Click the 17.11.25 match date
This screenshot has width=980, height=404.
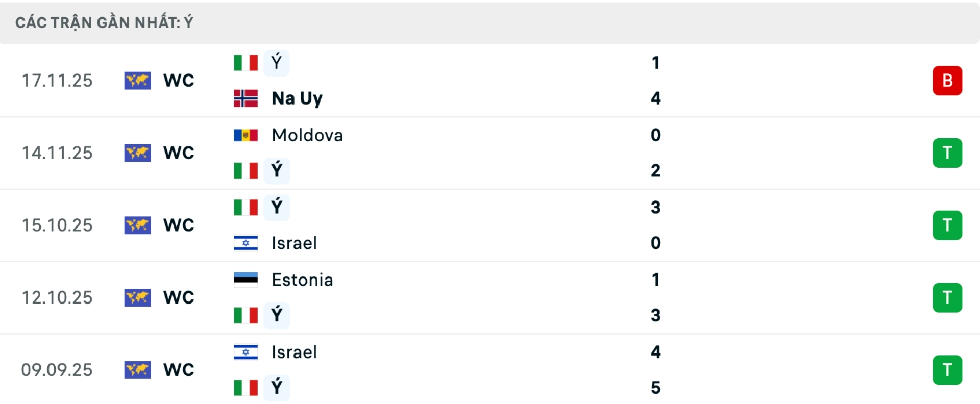[57, 81]
